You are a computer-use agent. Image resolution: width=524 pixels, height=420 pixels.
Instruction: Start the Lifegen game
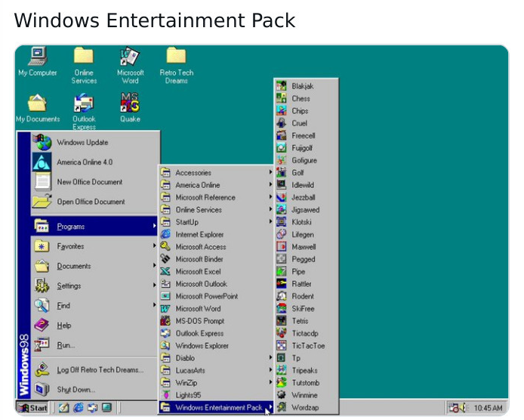coord(307,234)
